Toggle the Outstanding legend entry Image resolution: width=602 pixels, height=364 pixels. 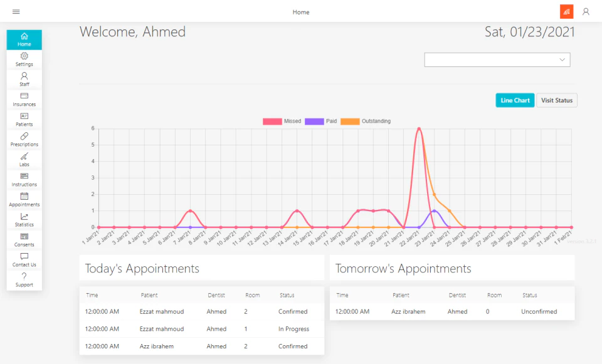[x=365, y=122]
